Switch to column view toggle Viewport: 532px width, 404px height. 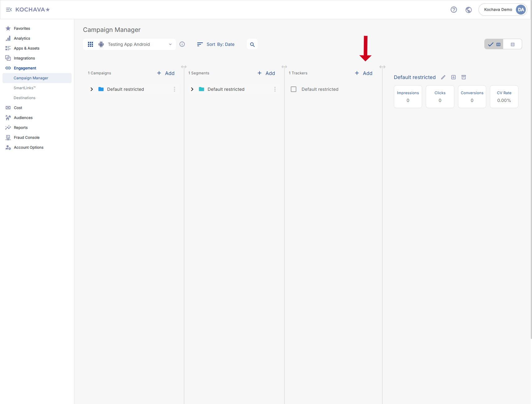coord(494,44)
